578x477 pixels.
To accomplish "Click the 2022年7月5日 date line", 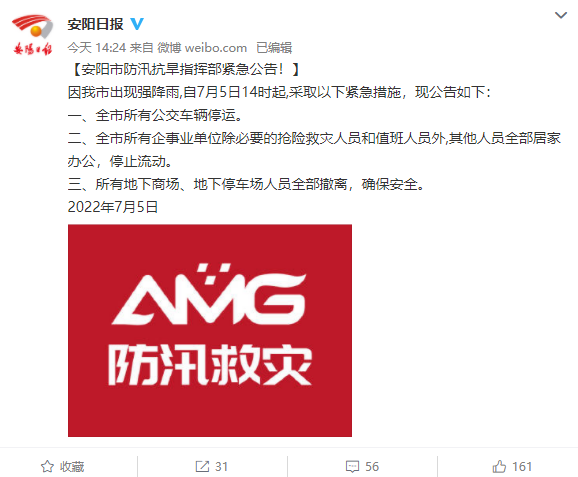I will pyautogui.click(x=113, y=207).
